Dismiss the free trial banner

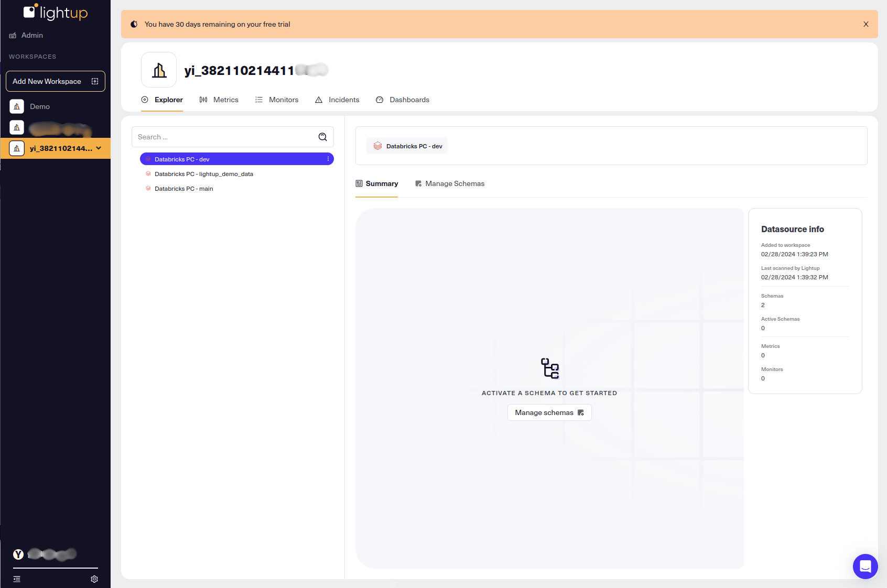(x=866, y=24)
